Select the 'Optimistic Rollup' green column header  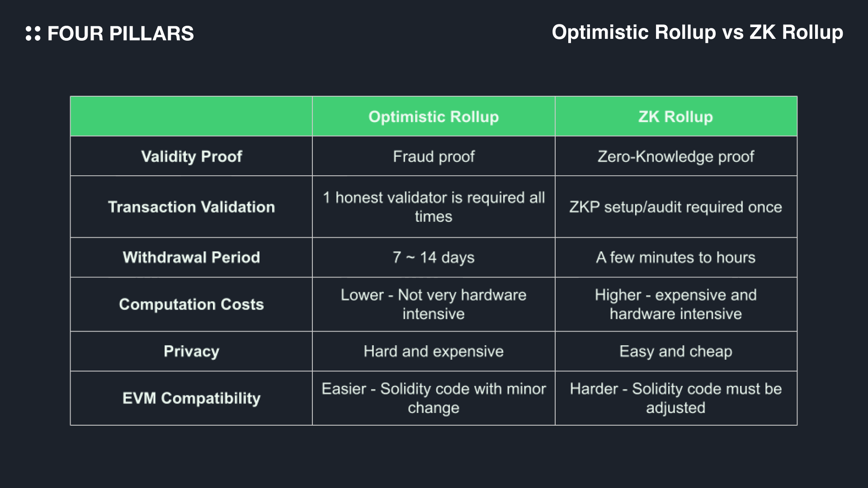click(x=434, y=117)
